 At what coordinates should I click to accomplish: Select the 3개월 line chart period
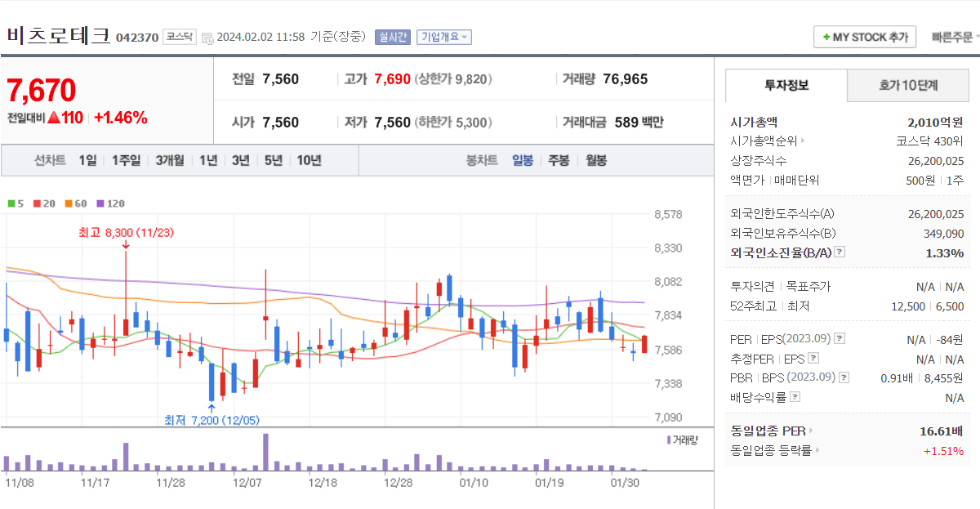[170, 160]
